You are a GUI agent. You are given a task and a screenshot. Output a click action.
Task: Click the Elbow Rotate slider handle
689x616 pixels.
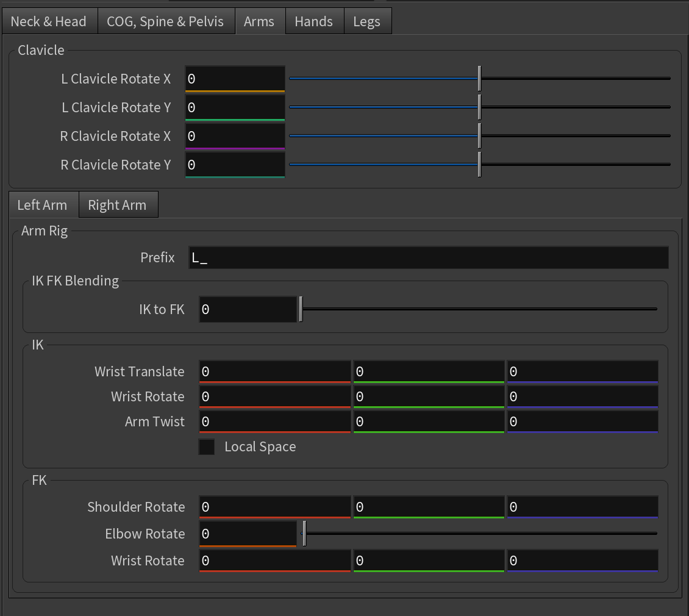[304, 534]
